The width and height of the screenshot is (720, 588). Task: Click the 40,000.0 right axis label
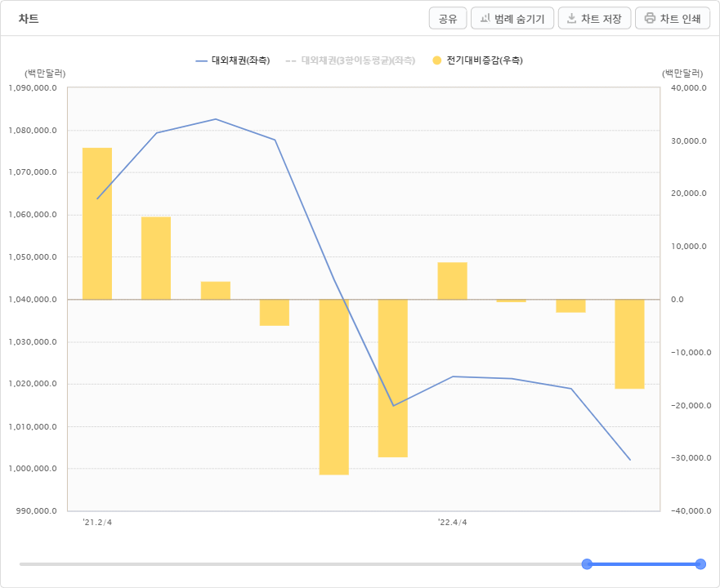coord(689,87)
